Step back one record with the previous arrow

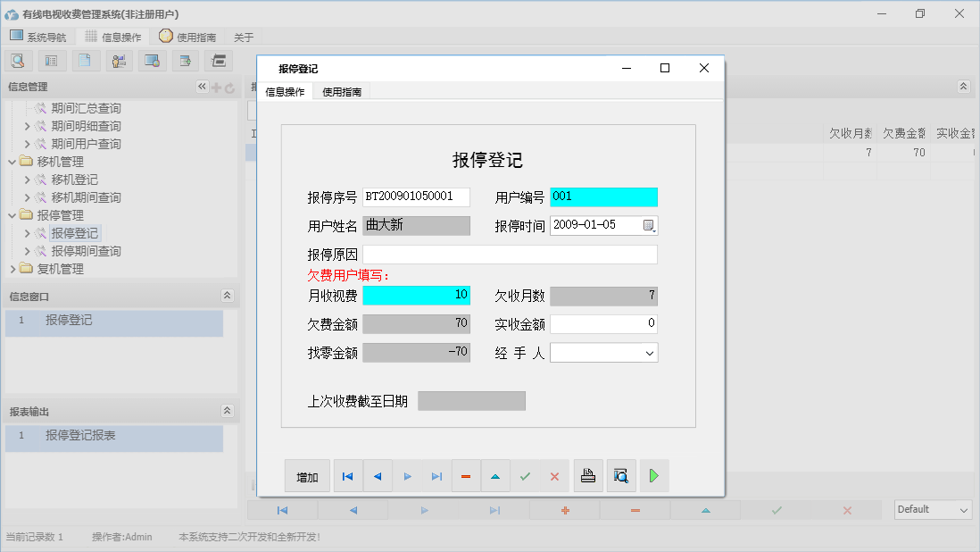click(x=378, y=475)
